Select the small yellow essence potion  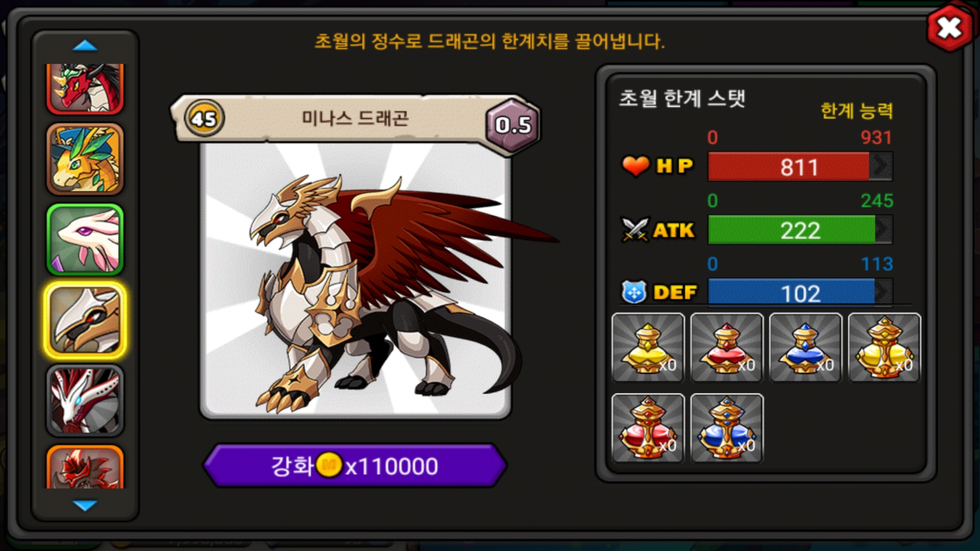tap(648, 347)
